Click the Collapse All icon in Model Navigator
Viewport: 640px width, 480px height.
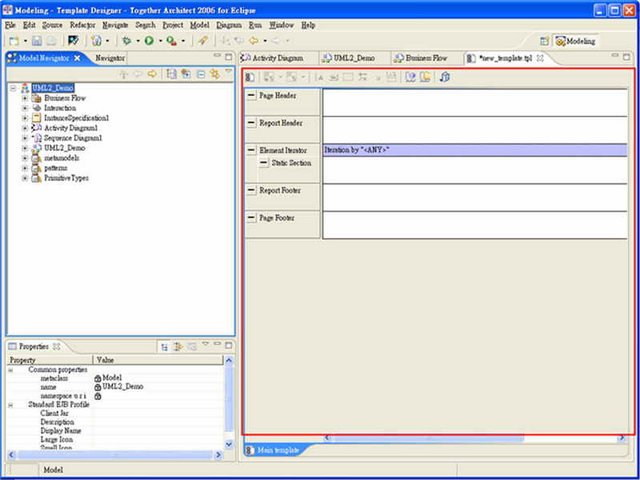[x=200, y=74]
